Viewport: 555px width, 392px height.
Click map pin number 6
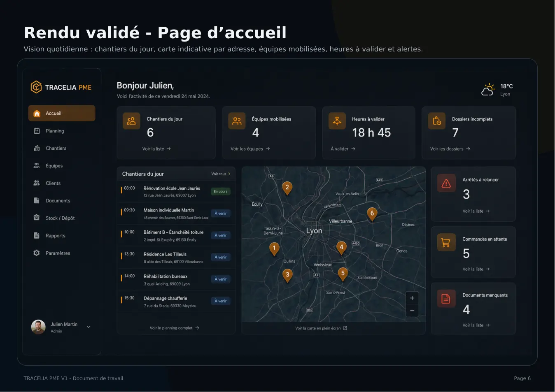372,213
